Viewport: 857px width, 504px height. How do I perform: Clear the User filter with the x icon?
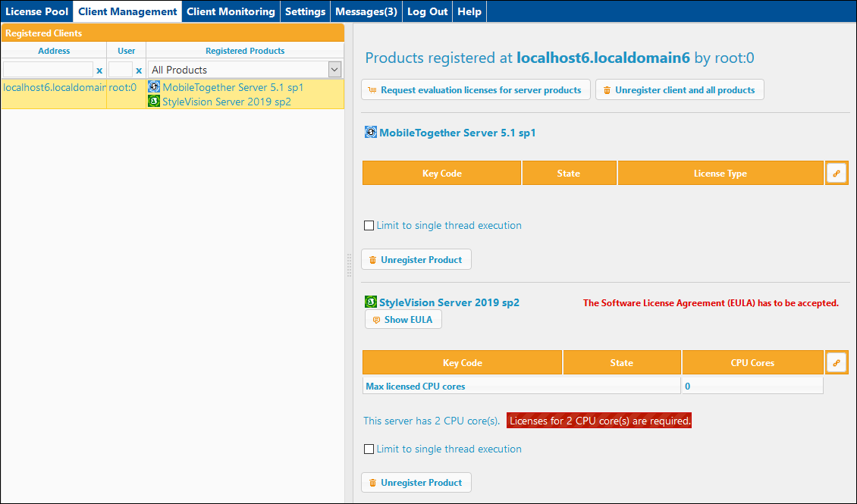pos(139,70)
